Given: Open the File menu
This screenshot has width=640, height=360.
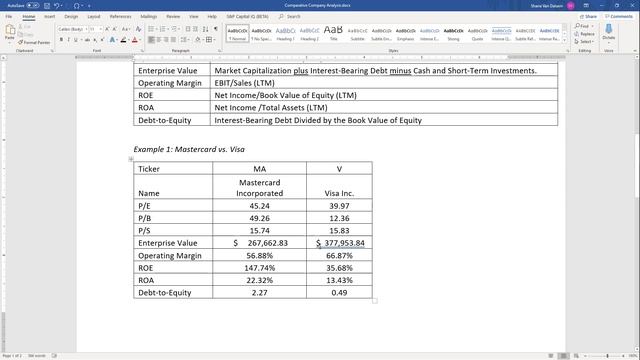Looking at the screenshot, I should [9, 16].
